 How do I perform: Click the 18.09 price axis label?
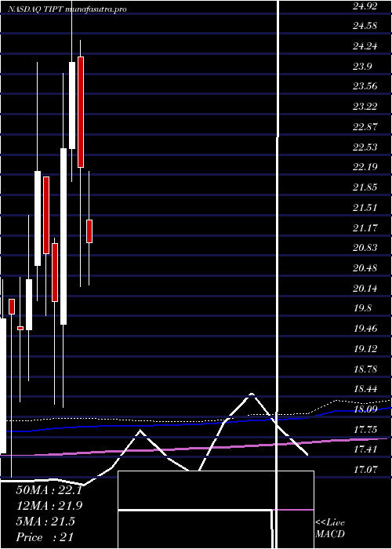tap(365, 410)
